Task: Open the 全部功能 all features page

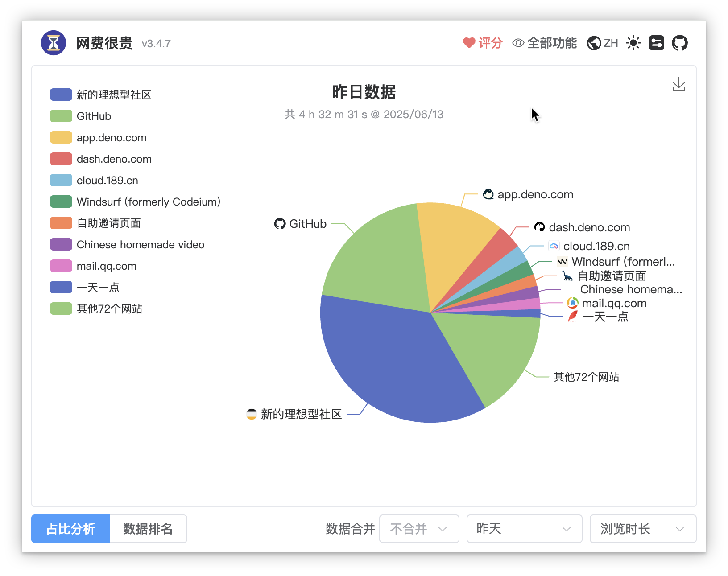Action: (545, 43)
